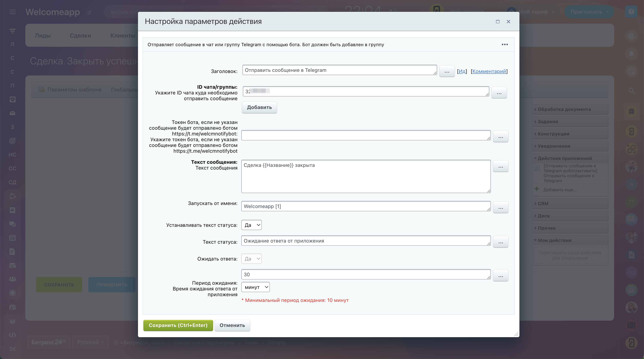The image size is (644, 359).
Task: Click the Отменить button
Action: (232, 325)
